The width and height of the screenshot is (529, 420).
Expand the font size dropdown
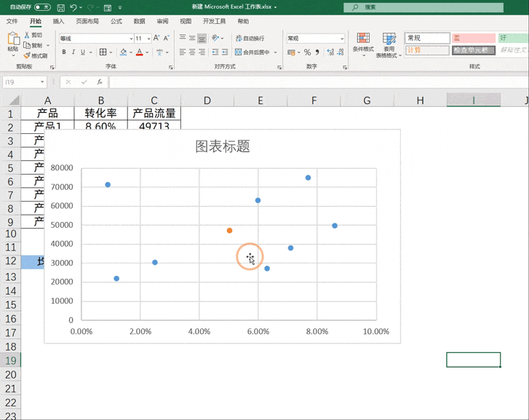(148, 39)
